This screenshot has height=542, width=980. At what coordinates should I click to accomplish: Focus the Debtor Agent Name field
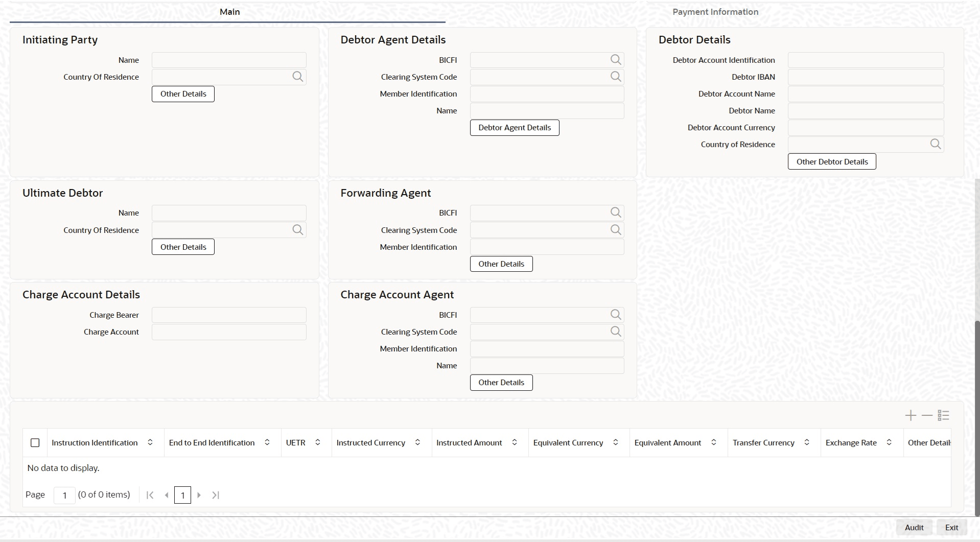[x=547, y=111]
